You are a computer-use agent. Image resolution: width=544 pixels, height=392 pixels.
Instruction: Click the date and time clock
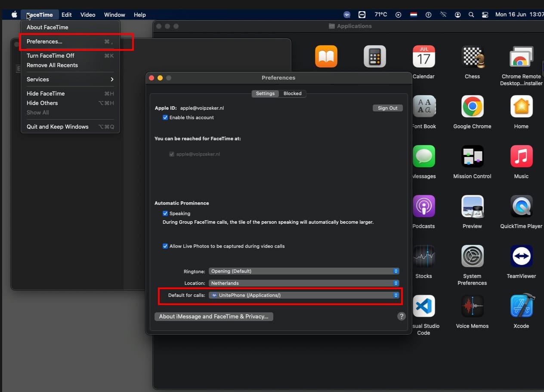pos(519,15)
